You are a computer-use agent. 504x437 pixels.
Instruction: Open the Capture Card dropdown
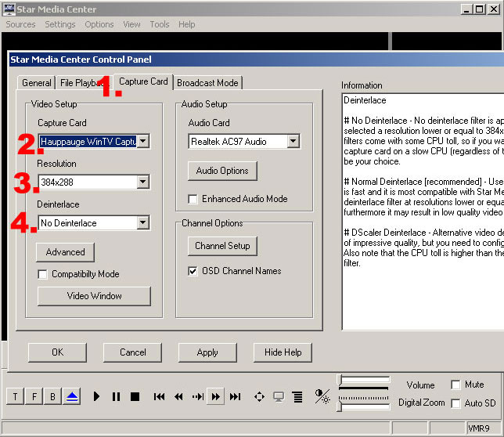tap(143, 141)
